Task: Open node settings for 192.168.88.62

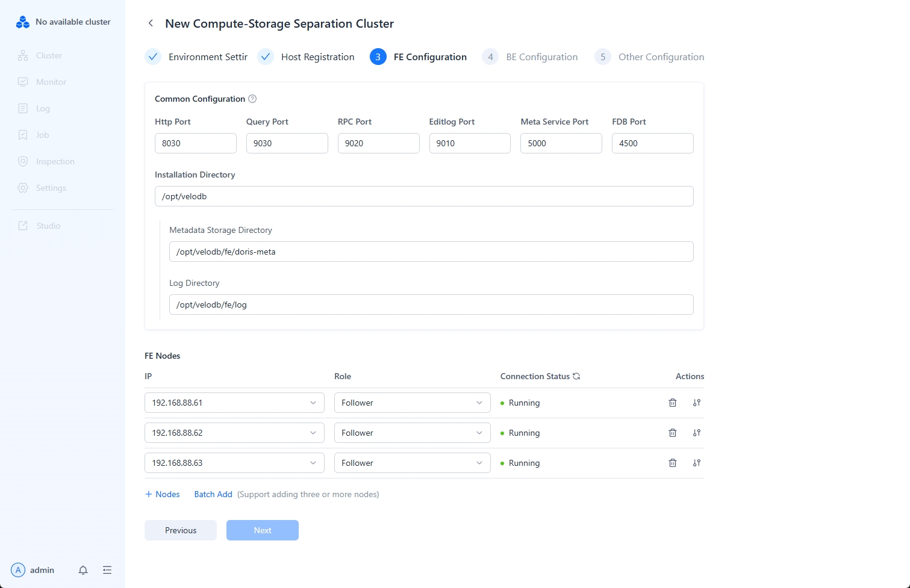Action: click(x=697, y=433)
